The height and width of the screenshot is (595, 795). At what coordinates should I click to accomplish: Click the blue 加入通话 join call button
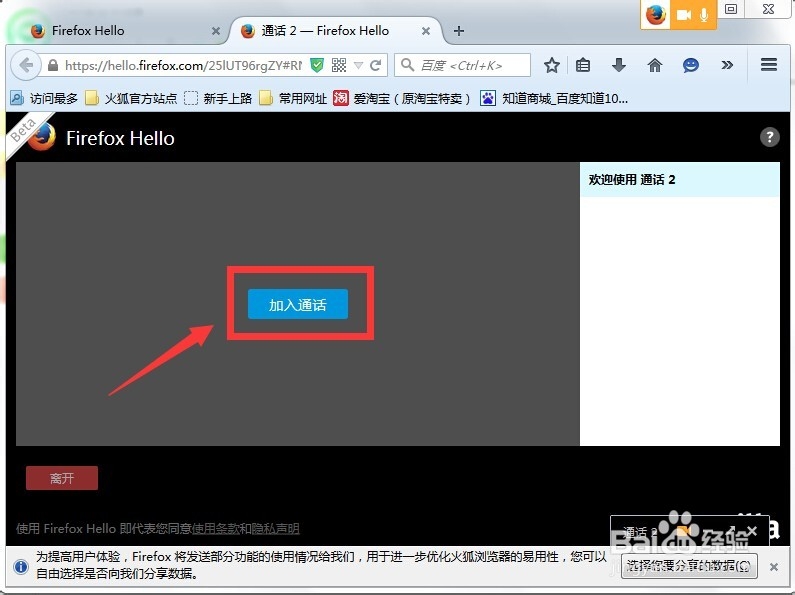298,304
